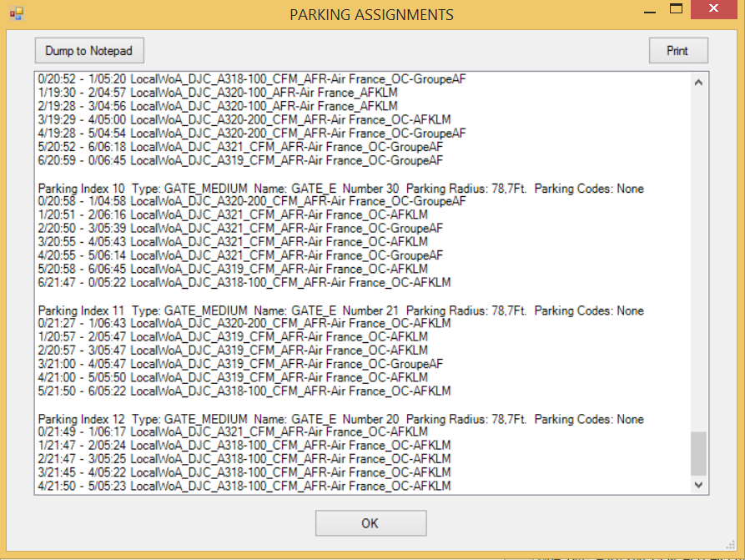
Task: Click the line starting 6/21:47 - 0/05:22
Action: coord(244,283)
